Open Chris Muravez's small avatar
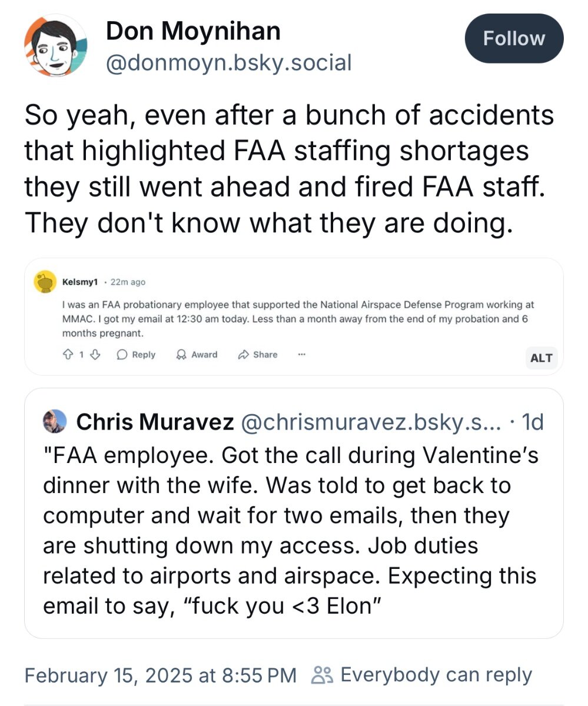588x706 pixels. pyautogui.click(x=55, y=421)
